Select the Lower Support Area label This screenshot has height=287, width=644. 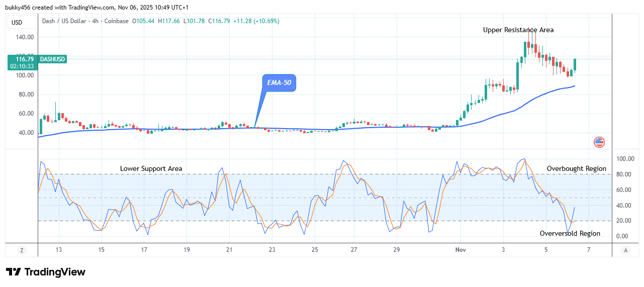click(151, 169)
